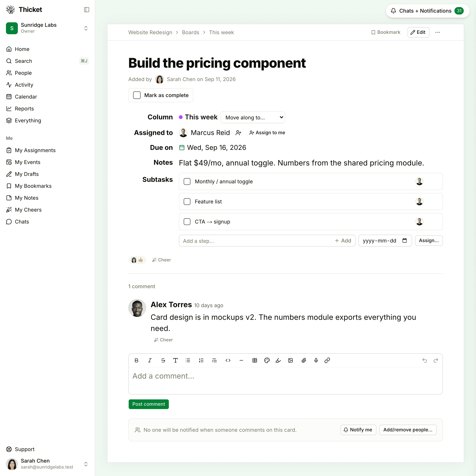Redo edit in comment editor
Screen dimensions: 476x476
[436, 361]
